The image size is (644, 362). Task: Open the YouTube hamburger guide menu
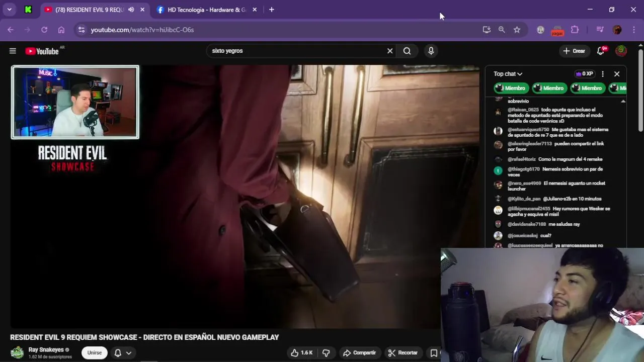click(13, 51)
